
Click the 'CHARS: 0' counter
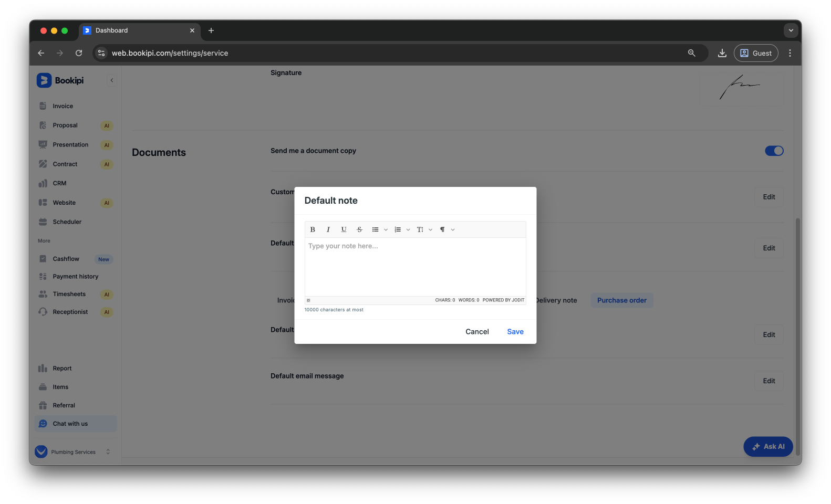pos(445,300)
